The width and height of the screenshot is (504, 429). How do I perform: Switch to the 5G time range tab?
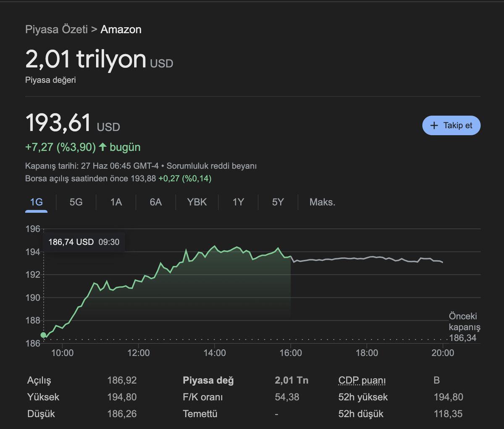[x=76, y=202]
